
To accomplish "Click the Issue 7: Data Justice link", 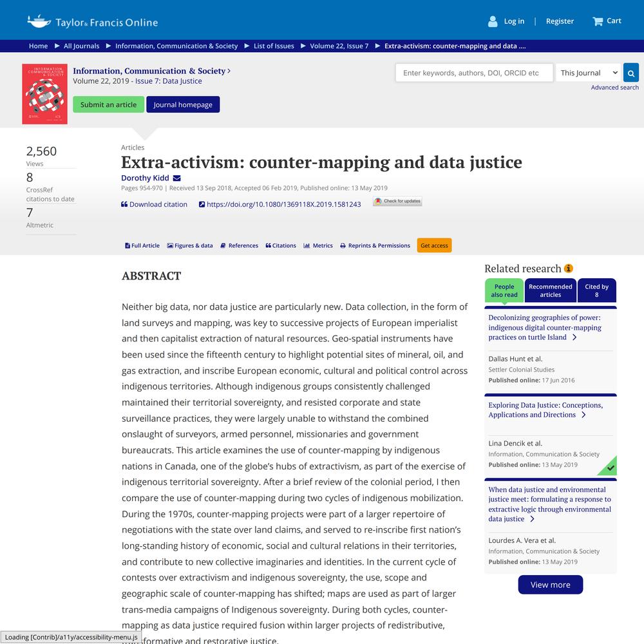I will [168, 81].
